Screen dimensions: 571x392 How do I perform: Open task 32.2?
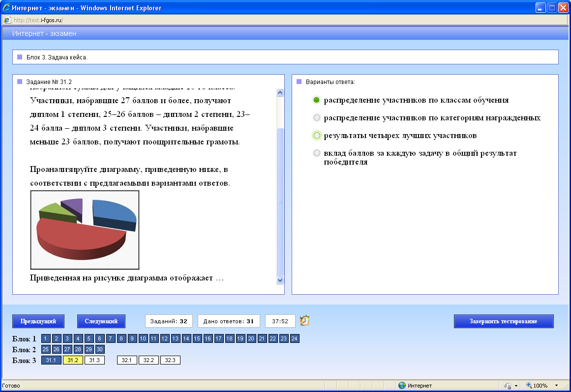pyautogui.click(x=149, y=361)
